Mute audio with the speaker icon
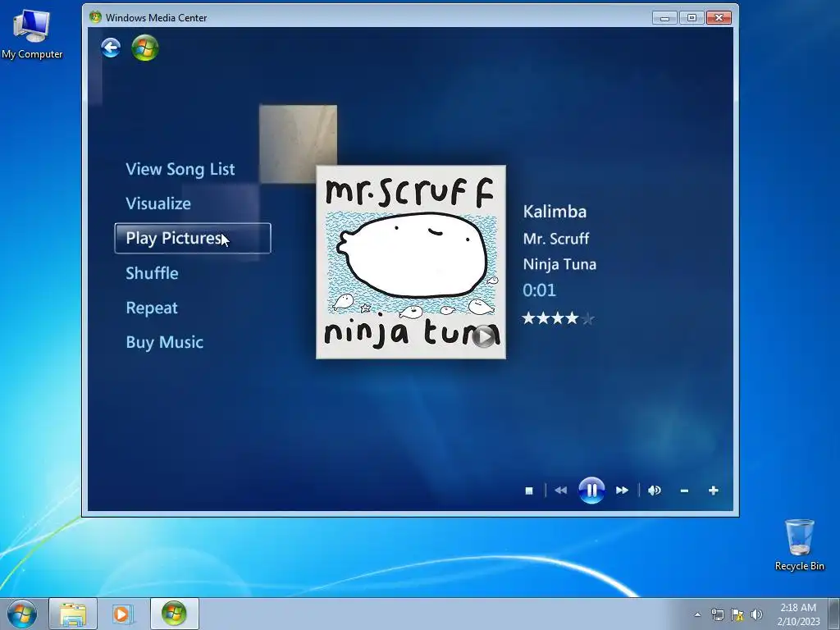This screenshot has width=840, height=630. pyautogui.click(x=654, y=491)
